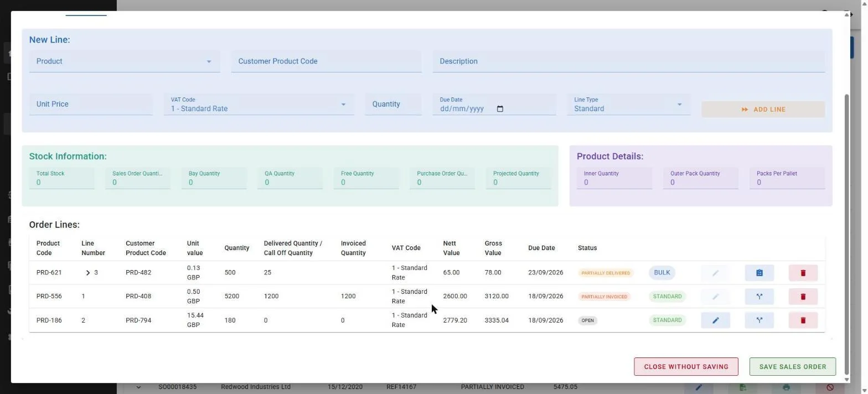Click the Purchase Order Quantity field
Viewport: 868px width, 394px height.
[x=442, y=179]
